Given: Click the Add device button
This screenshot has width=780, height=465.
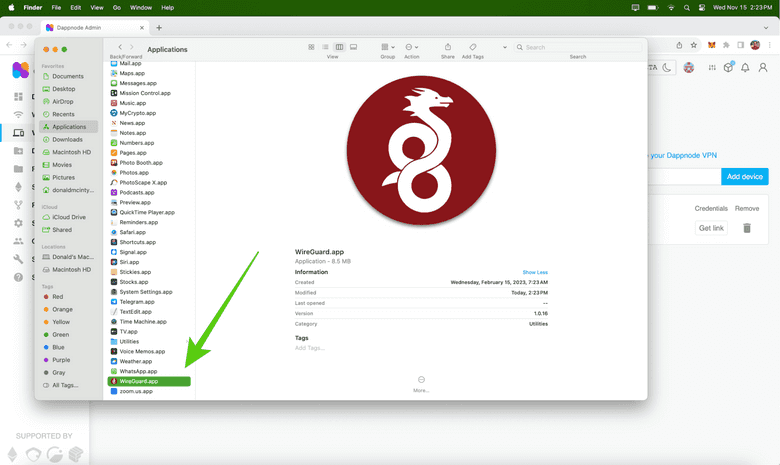Looking at the screenshot, I should coord(744,176).
